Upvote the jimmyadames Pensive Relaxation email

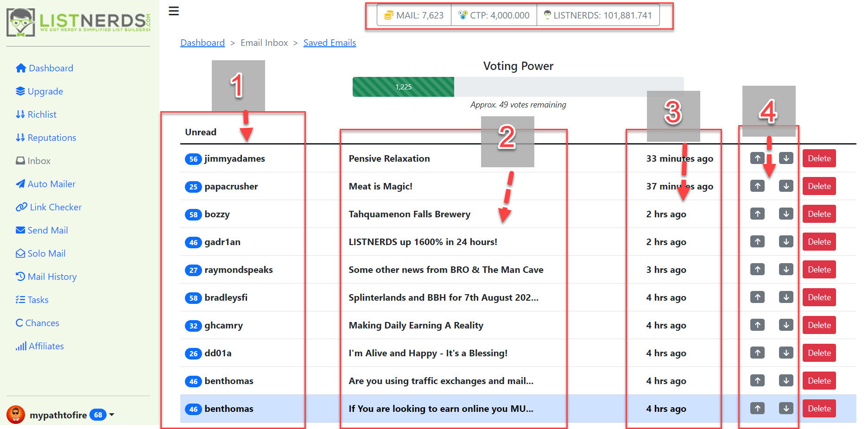(x=757, y=158)
